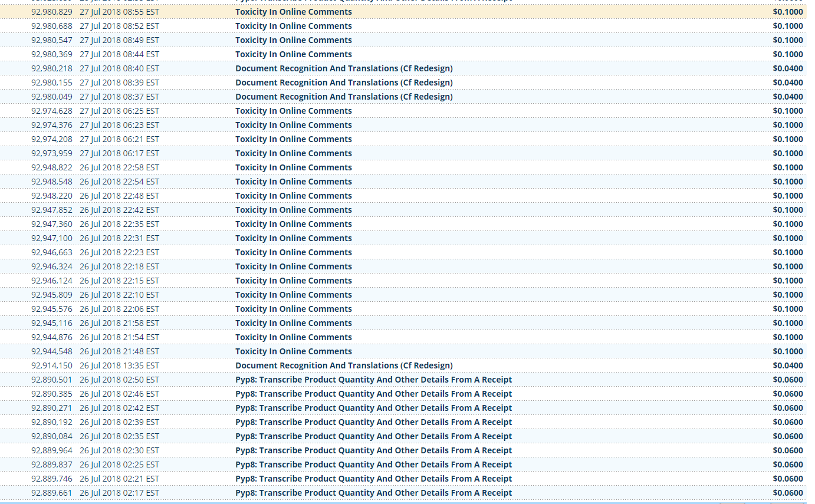Click the $0.0600 amount in row 92,889,964

pyautogui.click(x=788, y=450)
